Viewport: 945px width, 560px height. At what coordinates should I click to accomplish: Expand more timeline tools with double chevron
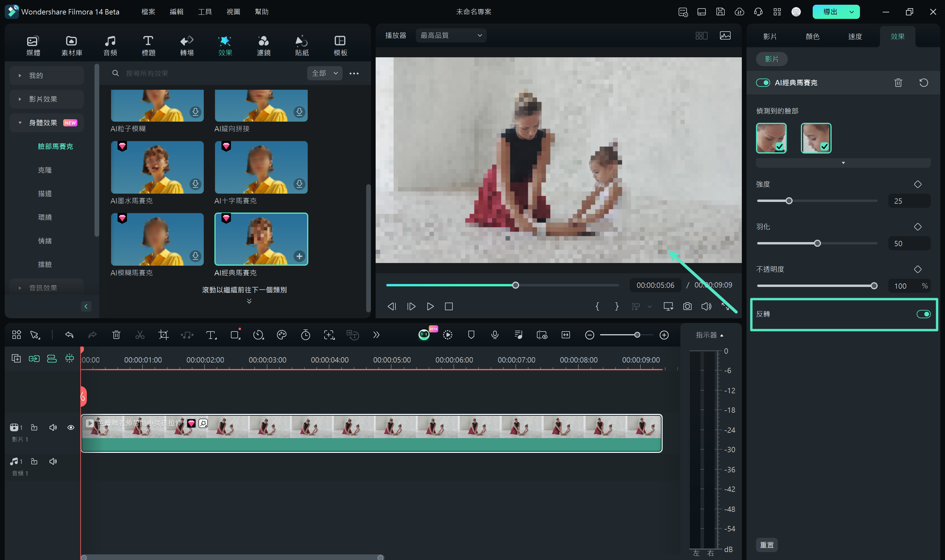coord(376,335)
